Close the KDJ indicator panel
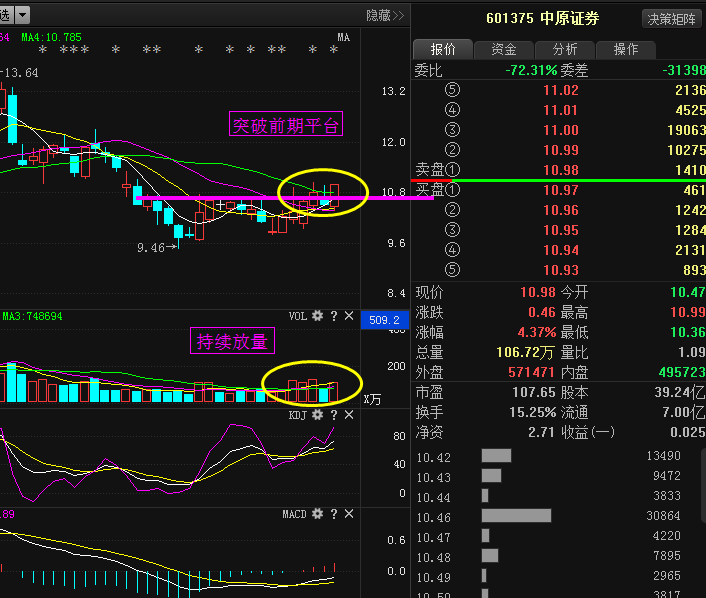This screenshot has height=598, width=706. (x=349, y=415)
